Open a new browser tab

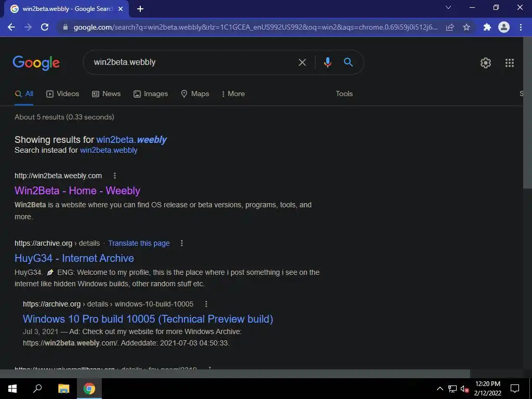(x=140, y=9)
